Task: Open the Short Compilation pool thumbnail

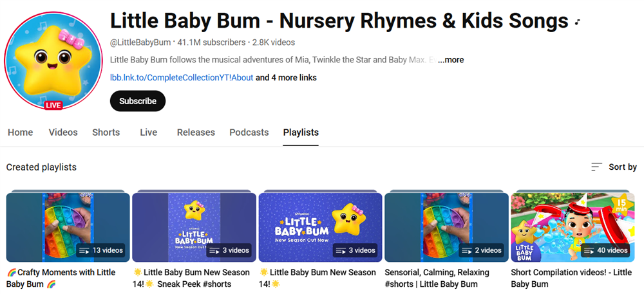Action: click(x=573, y=227)
